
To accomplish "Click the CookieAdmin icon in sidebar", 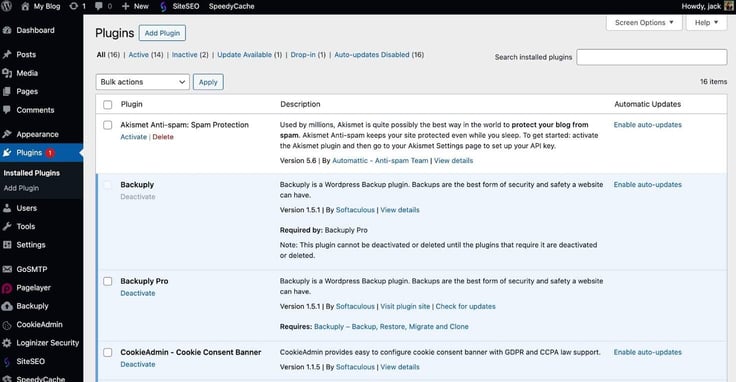I will [7, 325].
